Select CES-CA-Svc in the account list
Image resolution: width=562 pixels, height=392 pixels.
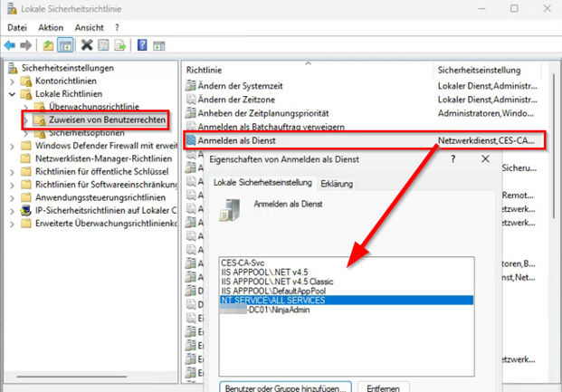tap(243, 263)
